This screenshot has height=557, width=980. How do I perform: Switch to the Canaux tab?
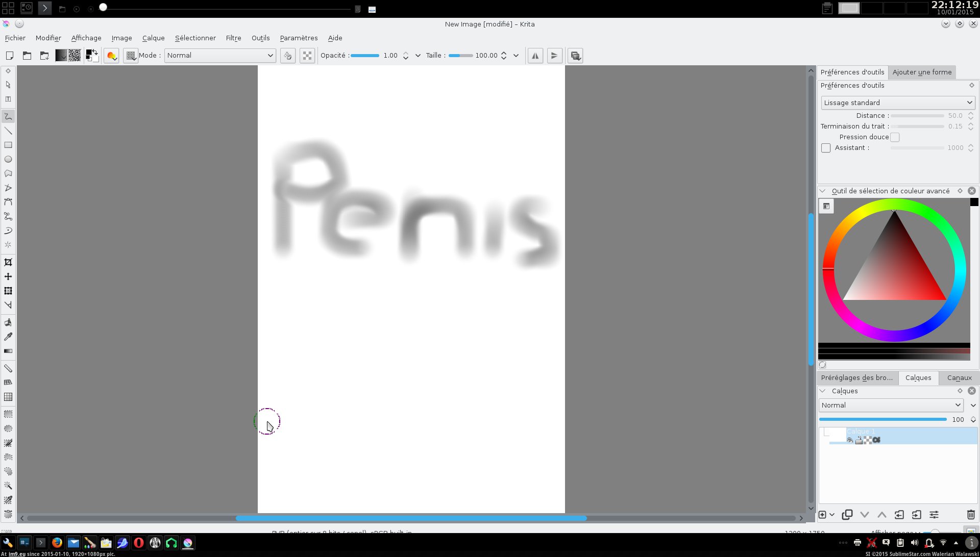[959, 378]
